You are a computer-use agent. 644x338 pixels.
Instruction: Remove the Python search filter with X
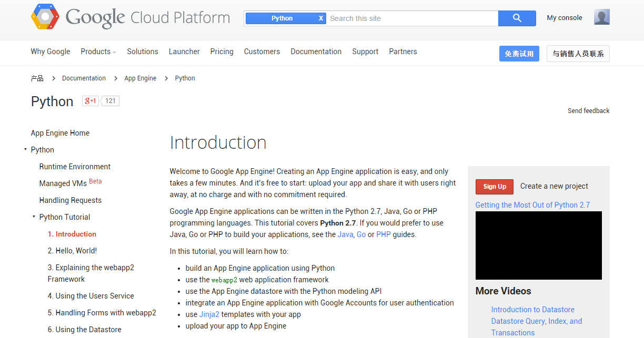(321, 18)
